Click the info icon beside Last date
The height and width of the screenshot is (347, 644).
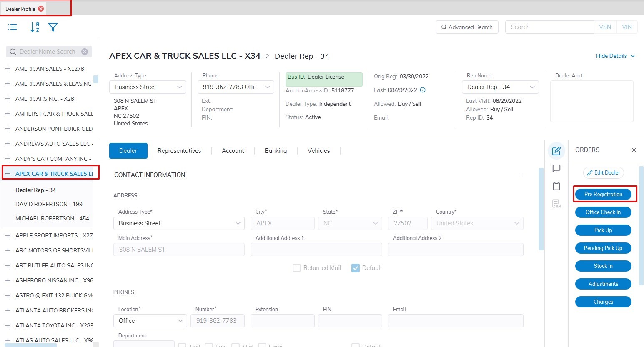point(423,90)
